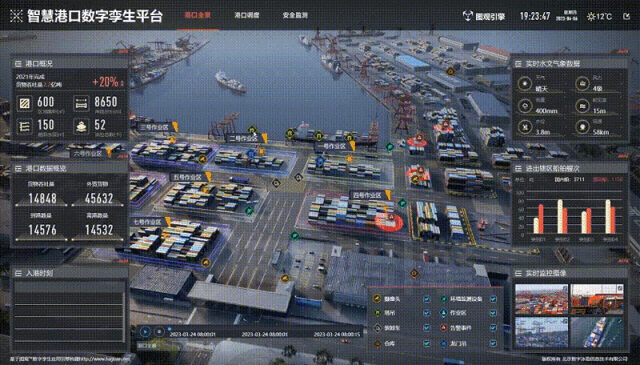Viewport: 640px width, 365px height.
Task: Click the large red alarm marker in 四号作业区
Action: [389, 222]
